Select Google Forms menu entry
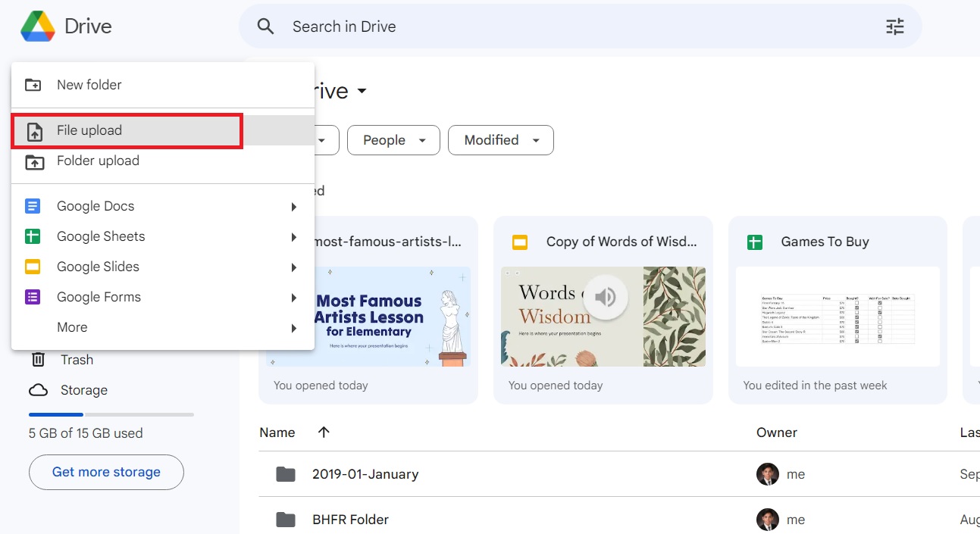Screen dimensions: 980x534 pos(163,297)
